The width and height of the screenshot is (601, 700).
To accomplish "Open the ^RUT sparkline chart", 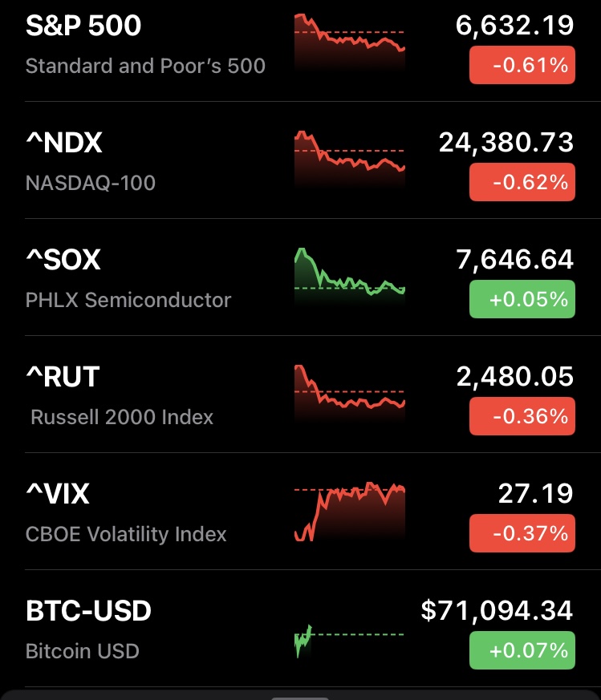I will pos(350,394).
